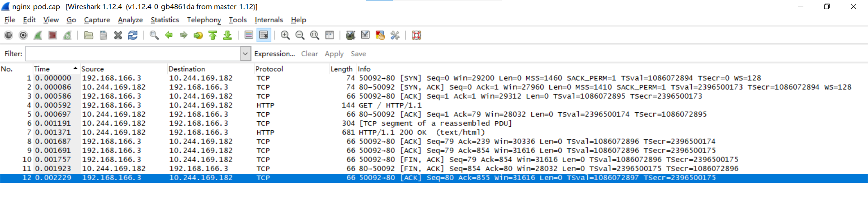Go to packet number icon
The width and height of the screenshot is (868, 205).
pyautogui.click(x=198, y=35)
